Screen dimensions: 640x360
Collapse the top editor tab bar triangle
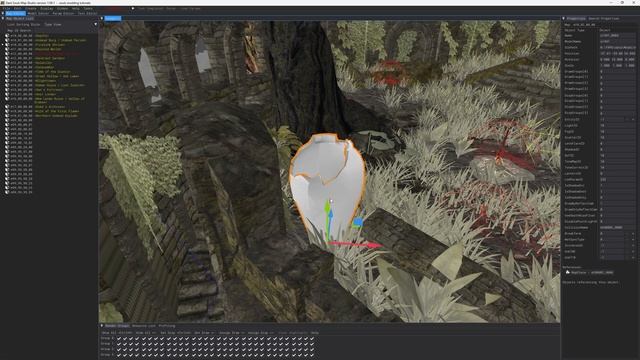2,13
